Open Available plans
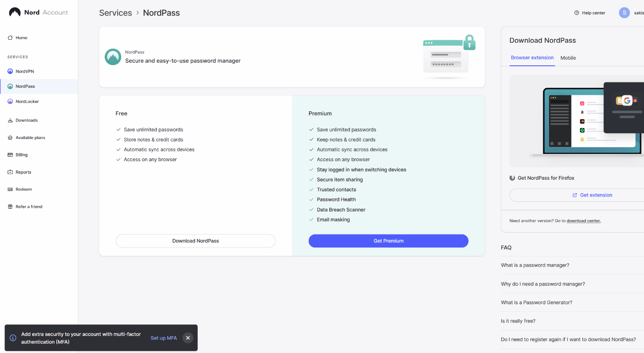The width and height of the screenshot is (644, 353). click(x=39, y=138)
